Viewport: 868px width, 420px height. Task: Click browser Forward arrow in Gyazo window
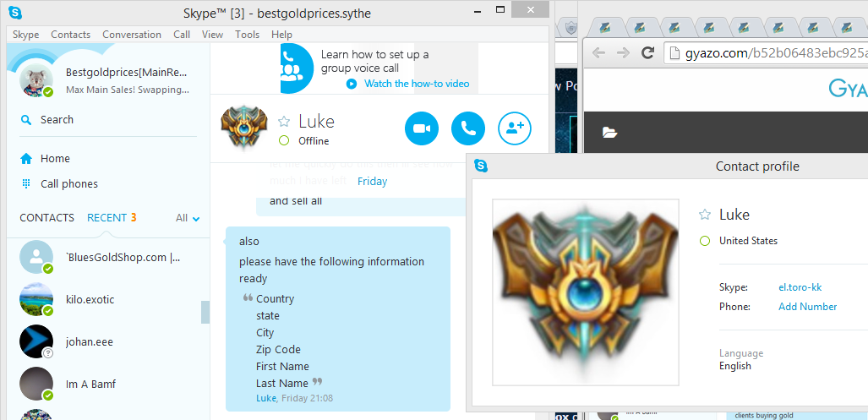(623, 53)
